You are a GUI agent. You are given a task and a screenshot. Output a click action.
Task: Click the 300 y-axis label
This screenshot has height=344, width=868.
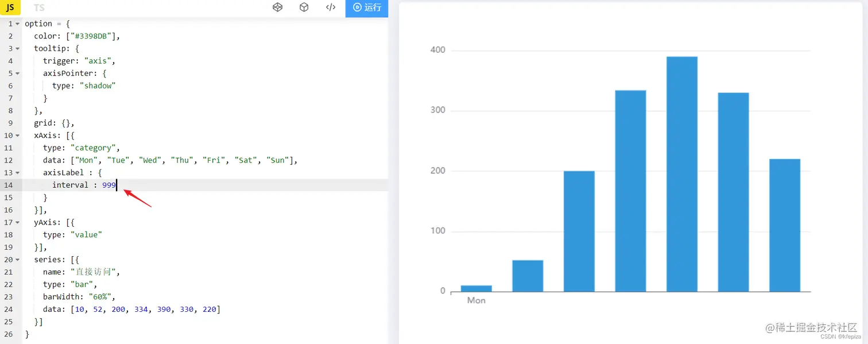438,110
